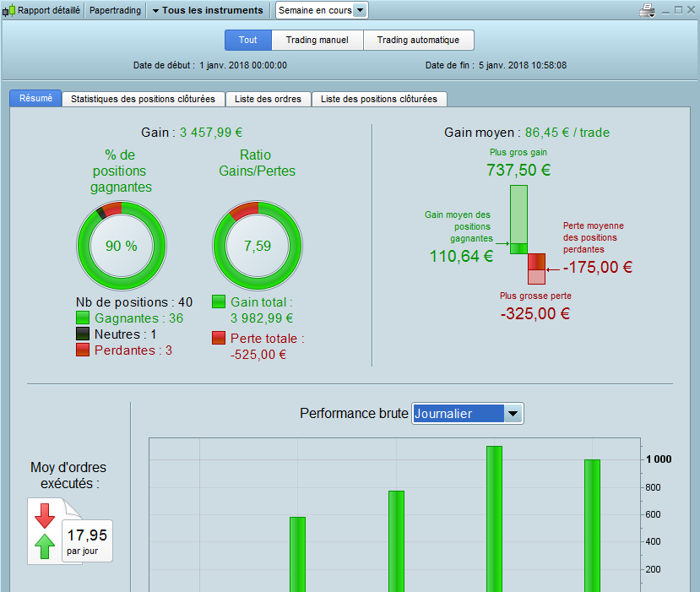The height and width of the screenshot is (592, 700).
Task: Click the Performance brute label
Action: [354, 414]
